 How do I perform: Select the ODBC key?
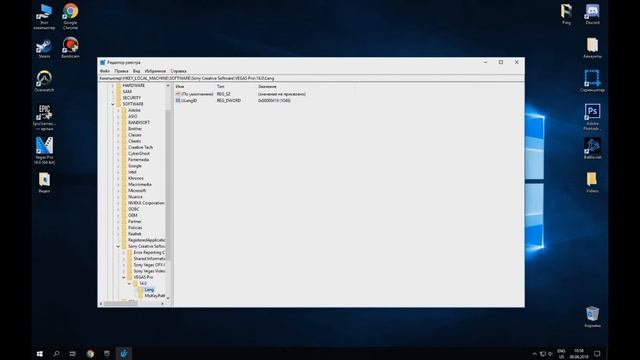(133, 209)
